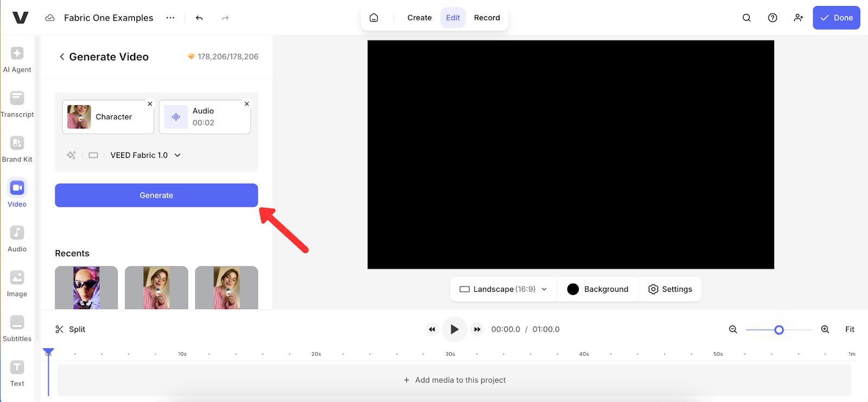Viewport: 868px width, 402px height.
Task: Zoom in the timeline
Action: (x=825, y=329)
